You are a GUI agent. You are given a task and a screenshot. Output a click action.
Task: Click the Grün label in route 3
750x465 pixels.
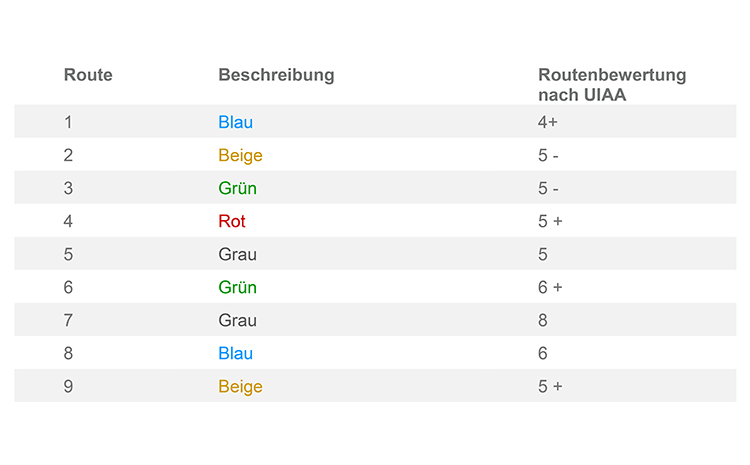click(x=237, y=188)
